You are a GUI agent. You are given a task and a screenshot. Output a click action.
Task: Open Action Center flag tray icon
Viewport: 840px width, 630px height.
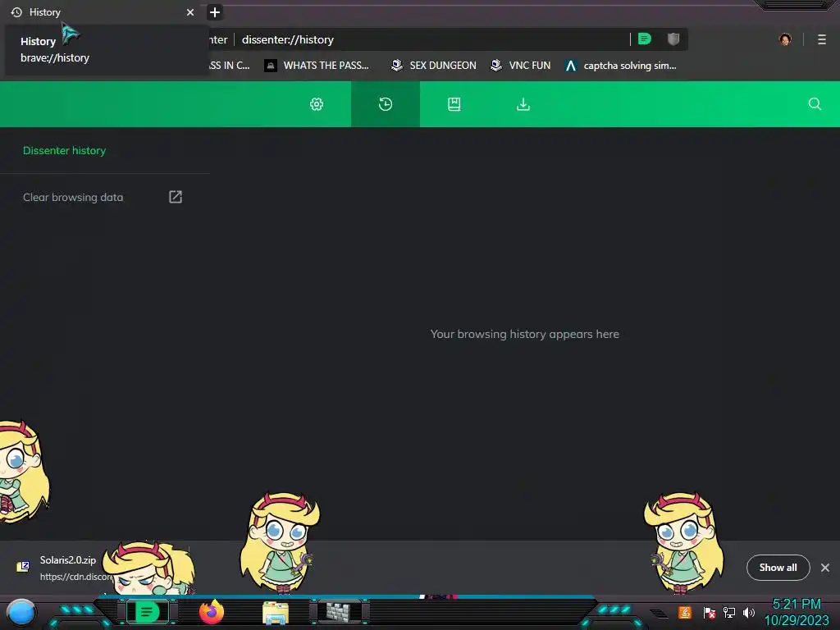coord(710,612)
